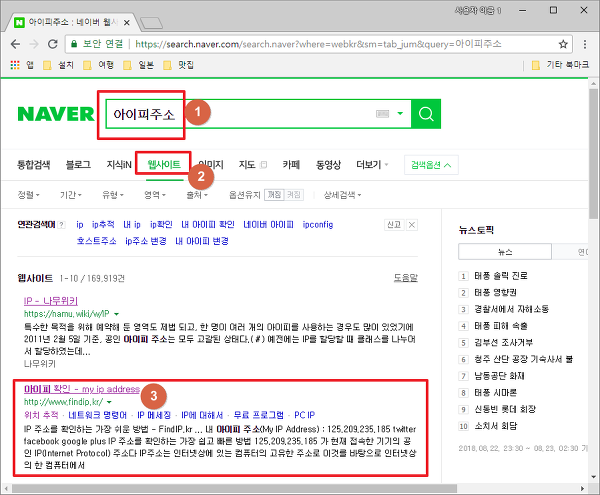Click the browser address bar URL
Screen dimensions: 600x495
tap(318, 44)
